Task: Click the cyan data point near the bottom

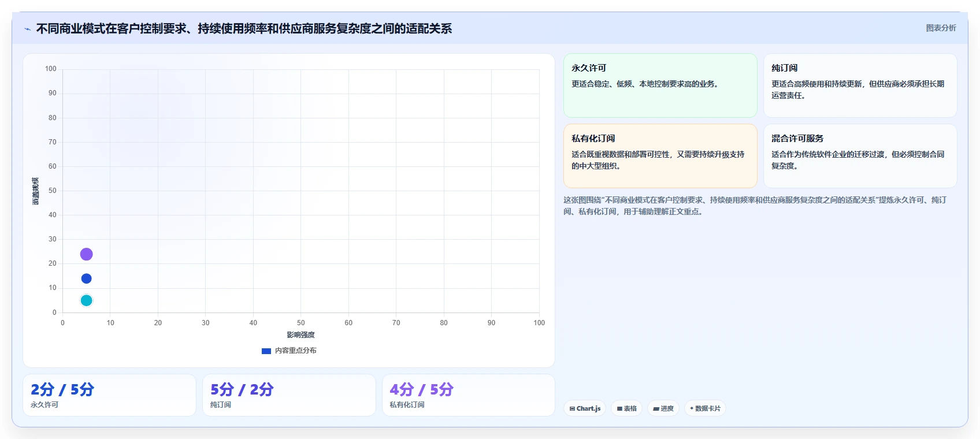Action: [86, 300]
